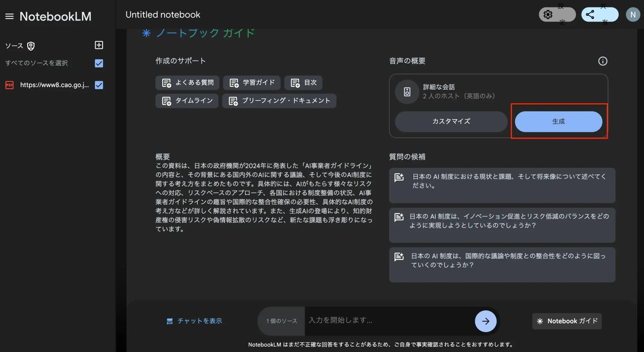Image resolution: width=644 pixels, height=352 pixels.
Task: Click the add source plus icon
Action: coord(99,45)
